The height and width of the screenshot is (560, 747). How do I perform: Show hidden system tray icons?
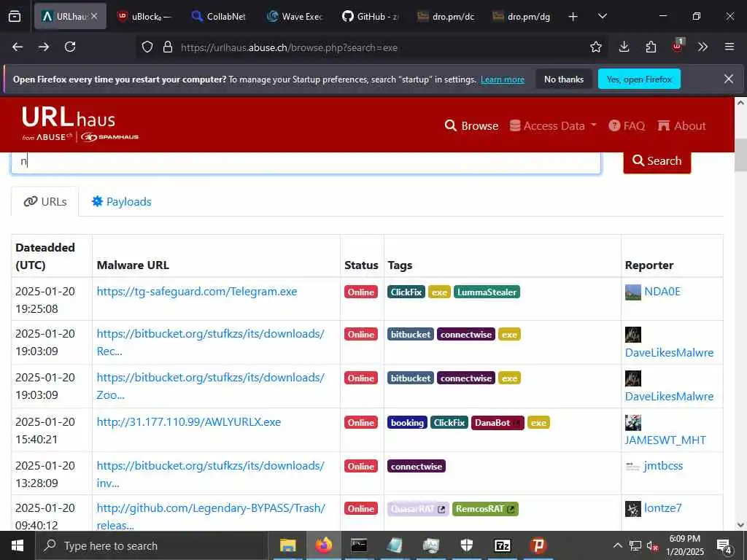(x=617, y=545)
